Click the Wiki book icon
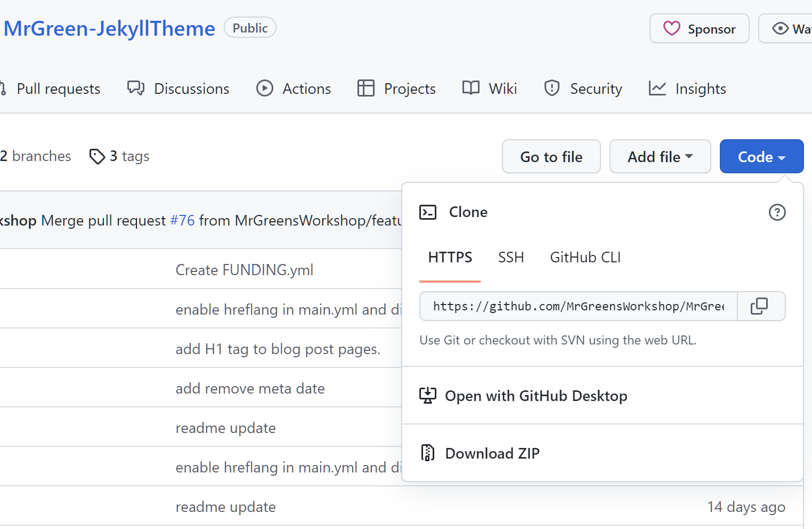This screenshot has height=529, width=812. [x=471, y=88]
